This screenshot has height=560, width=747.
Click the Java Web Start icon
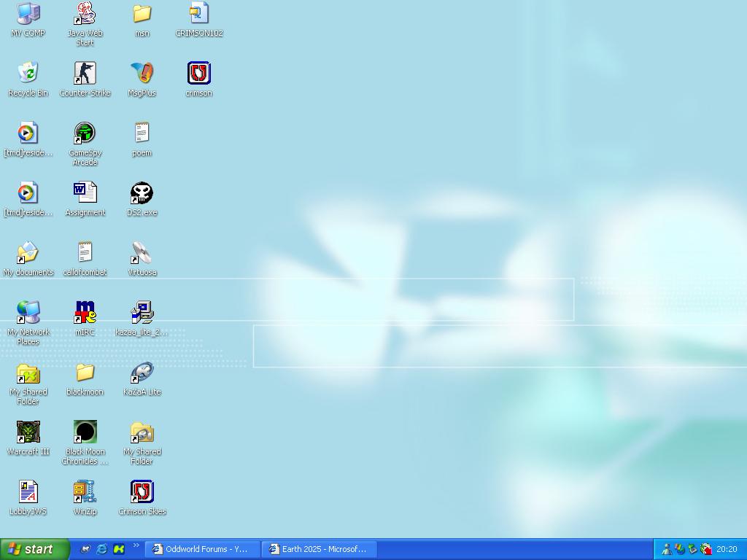click(x=85, y=14)
